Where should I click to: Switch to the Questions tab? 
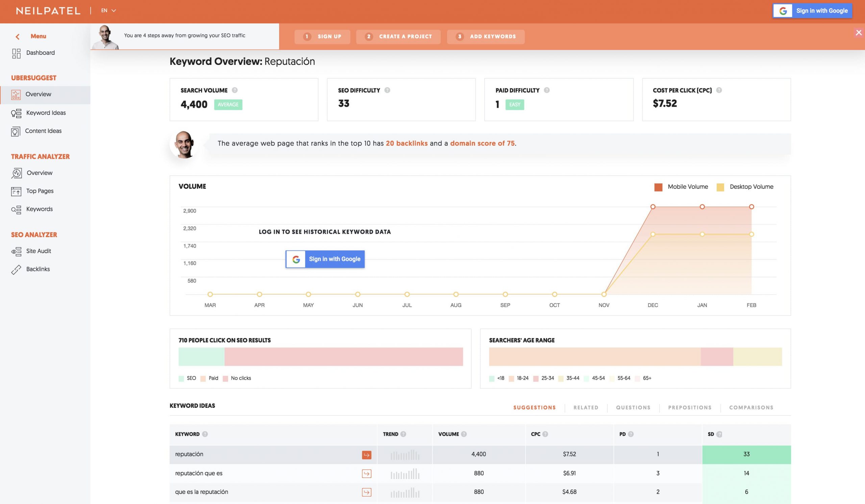tap(633, 408)
